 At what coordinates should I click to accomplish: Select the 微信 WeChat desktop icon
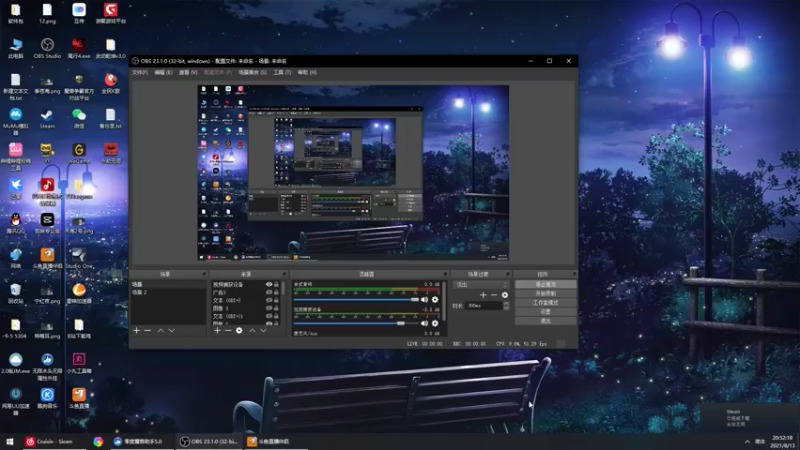pos(79,118)
